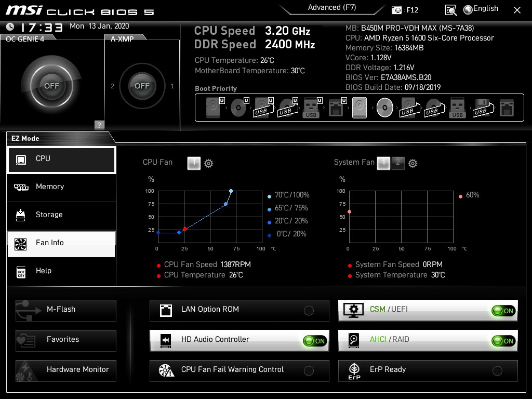This screenshot has width=532, height=399.
Task: Open the screenshot F12 camera icon
Action: [396, 10]
